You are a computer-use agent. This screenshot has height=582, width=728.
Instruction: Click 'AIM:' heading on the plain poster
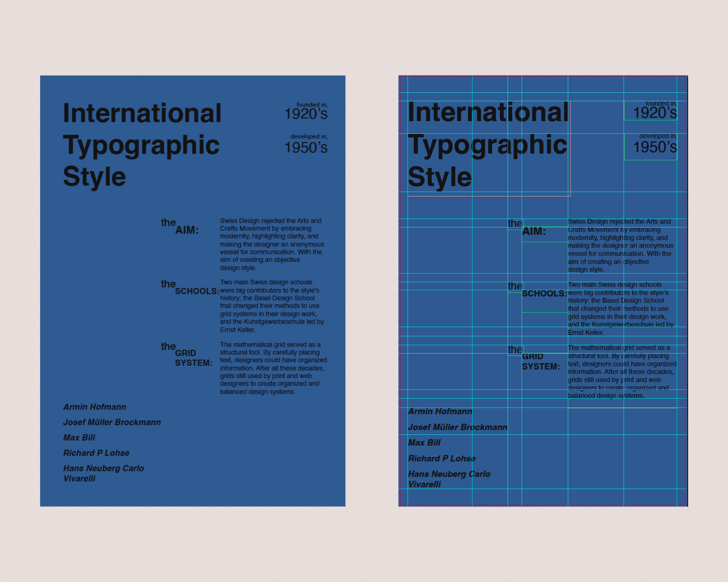(x=187, y=230)
